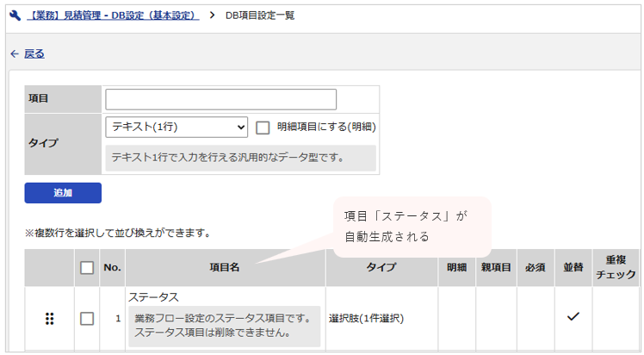Check the checkbox for ステータス row
The height and width of the screenshot is (355, 644).
tap(87, 319)
